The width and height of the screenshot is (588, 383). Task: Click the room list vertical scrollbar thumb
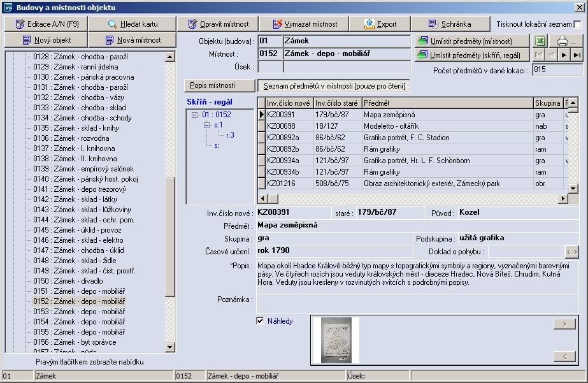170,237
